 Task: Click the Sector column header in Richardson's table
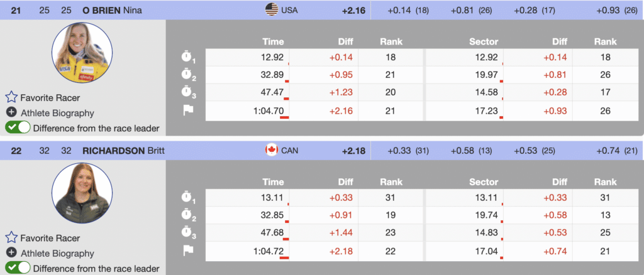(484, 182)
